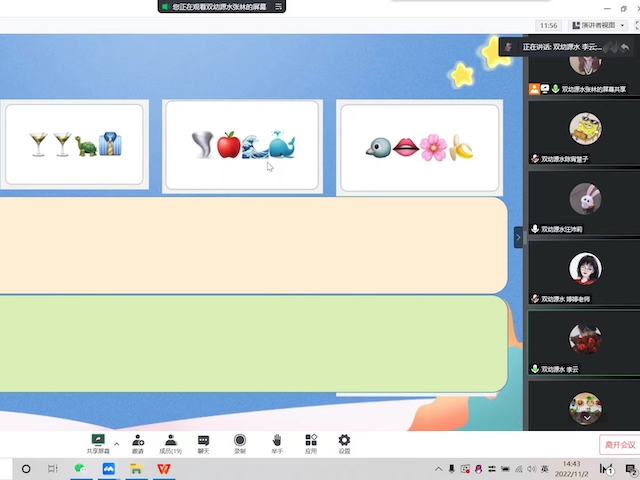Screen dimensions: 640x480
Task: Show hidden system tray icons
Action: coord(438,469)
